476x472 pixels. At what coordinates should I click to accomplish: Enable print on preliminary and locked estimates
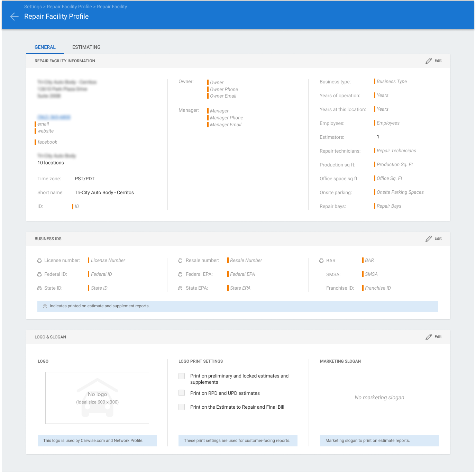[x=182, y=376]
